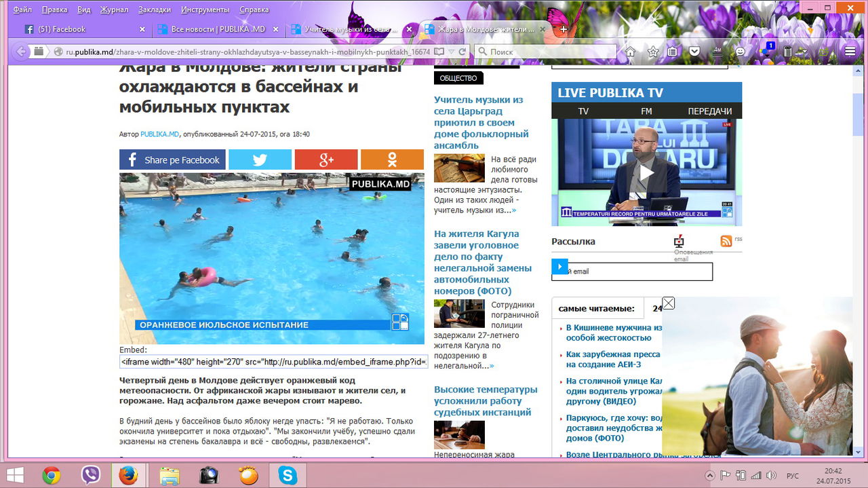Screen dimensions: 868x488
Task: Open PUBLIKA.MD author link
Action: pos(159,134)
